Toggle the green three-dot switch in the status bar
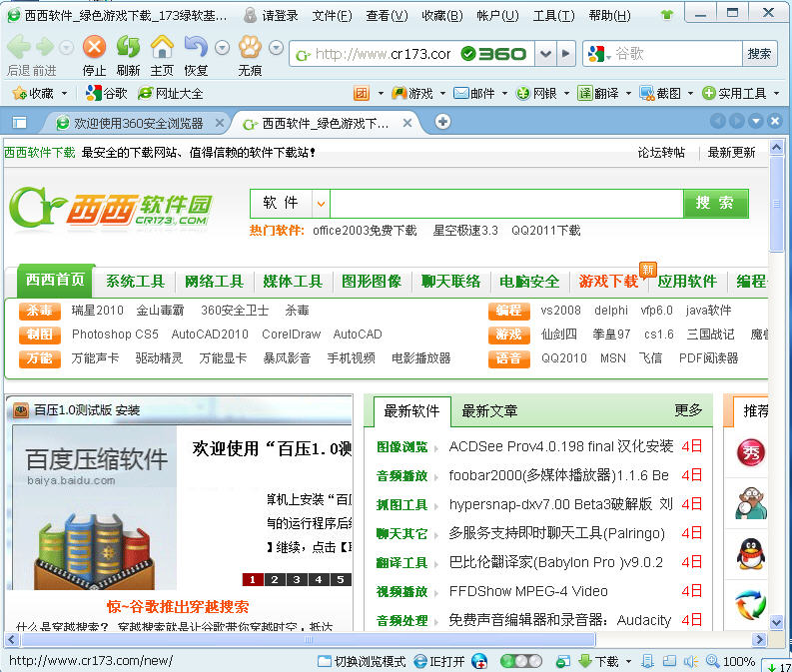The image size is (792, 672). (x=520, y=661)
